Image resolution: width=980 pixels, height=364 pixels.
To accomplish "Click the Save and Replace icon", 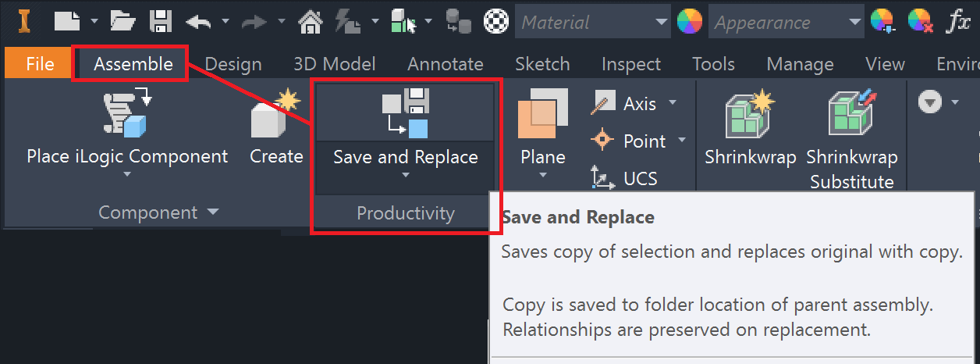I will coord(405,113).
